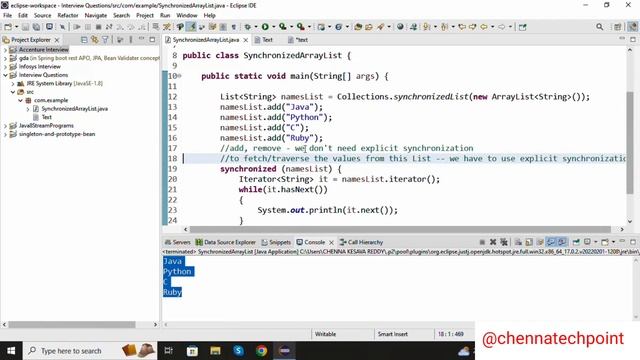Collapse the src folder node
This screenshot has width=640, height=360.
pos(13,92)
